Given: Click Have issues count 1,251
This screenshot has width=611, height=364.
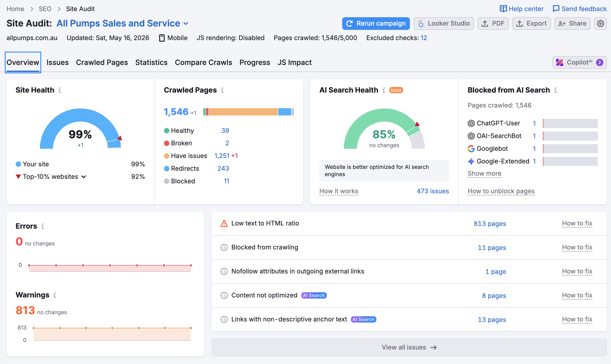Looking at the screenshot, I should click(x=221, y=156).
